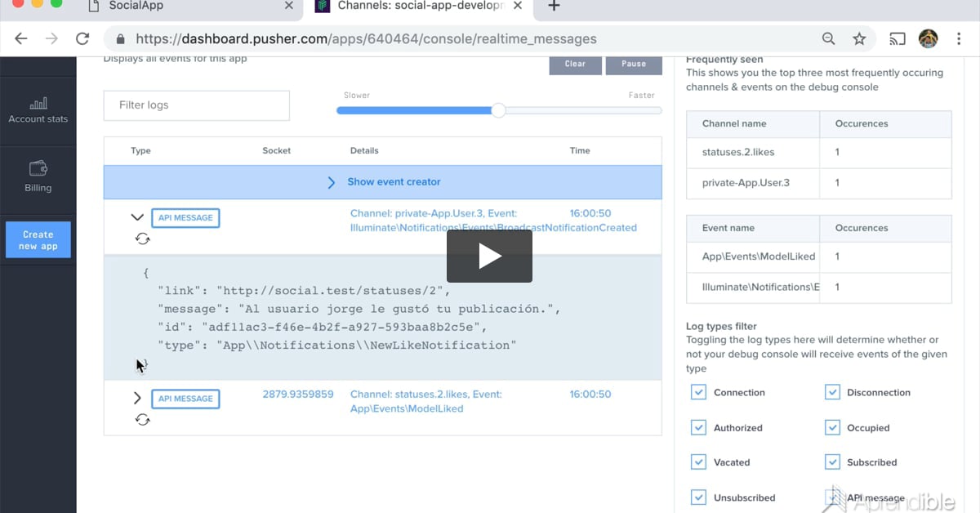Reload the Pusher dashboard page

point(82,38)
